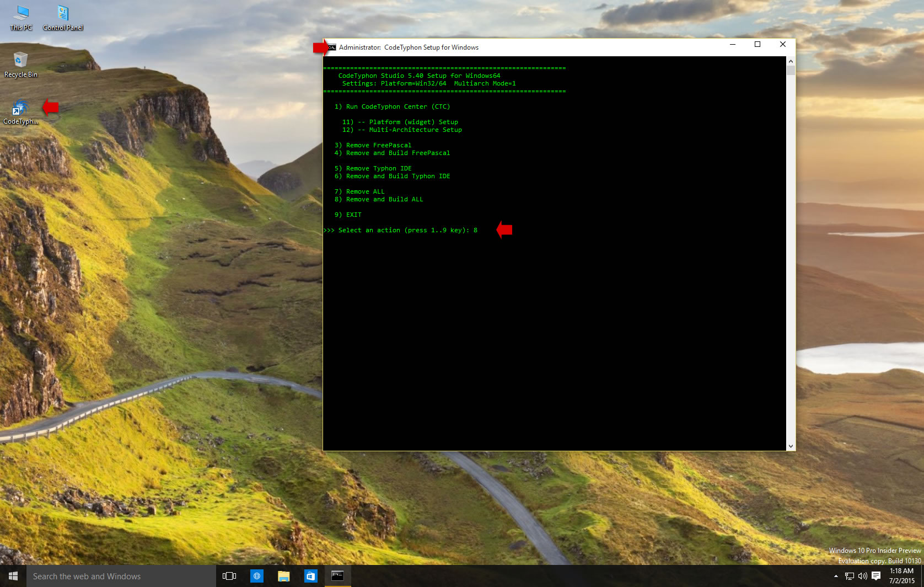
Task: Click the '9) EXIT' line
Action: tap(348, 215)
